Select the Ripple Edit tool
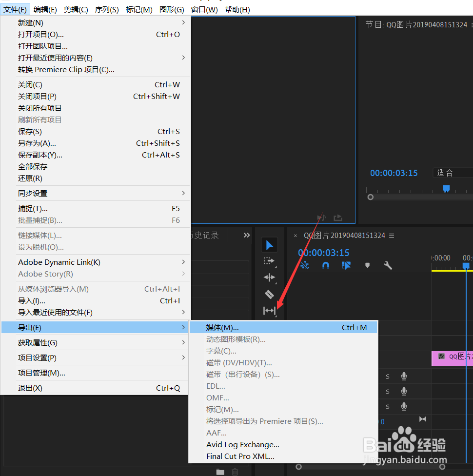Screen dimensions: 473x476 click(x=269, y=277)
